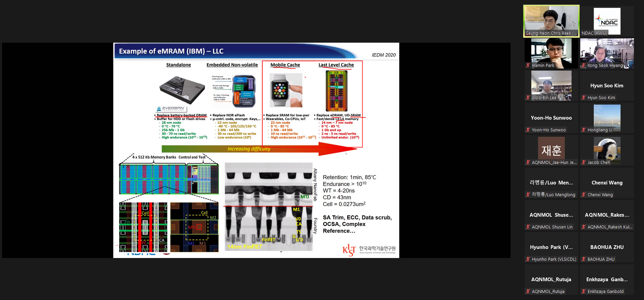The image size is (644, 300).
Task: Select Seung-heon Chris Baek's highlighted speaker video
Action: coord(551,21)
